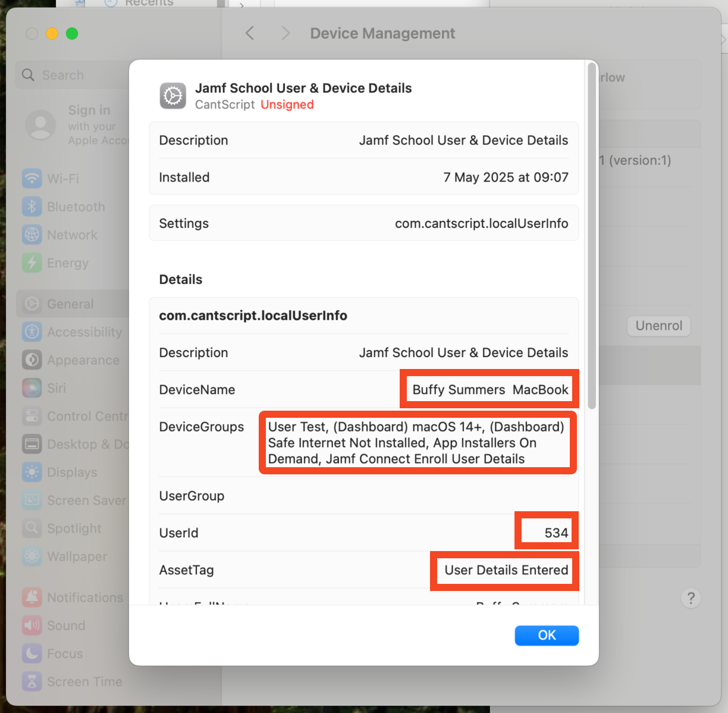
Task: Open the Siri icon
Action: point(32,388)
